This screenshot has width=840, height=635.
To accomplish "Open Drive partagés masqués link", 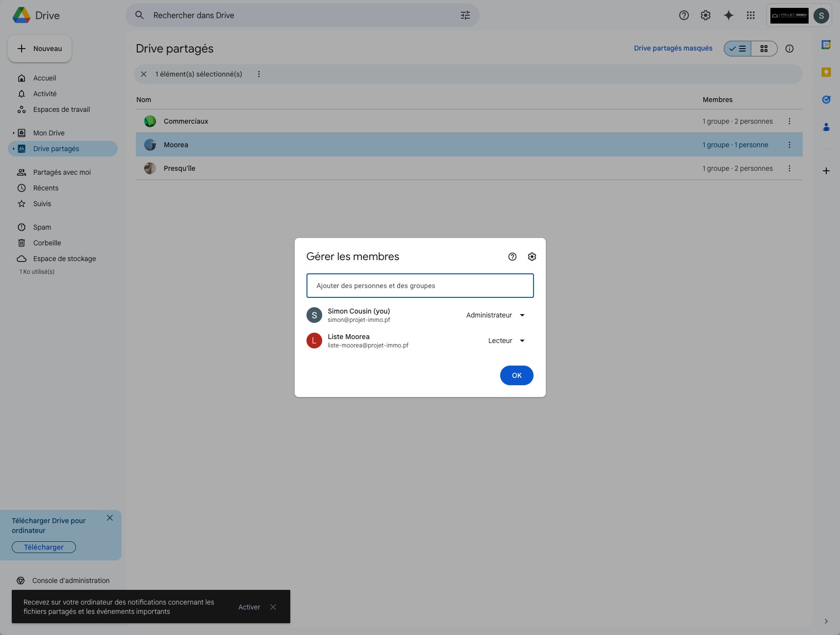I will pos(673,48).
